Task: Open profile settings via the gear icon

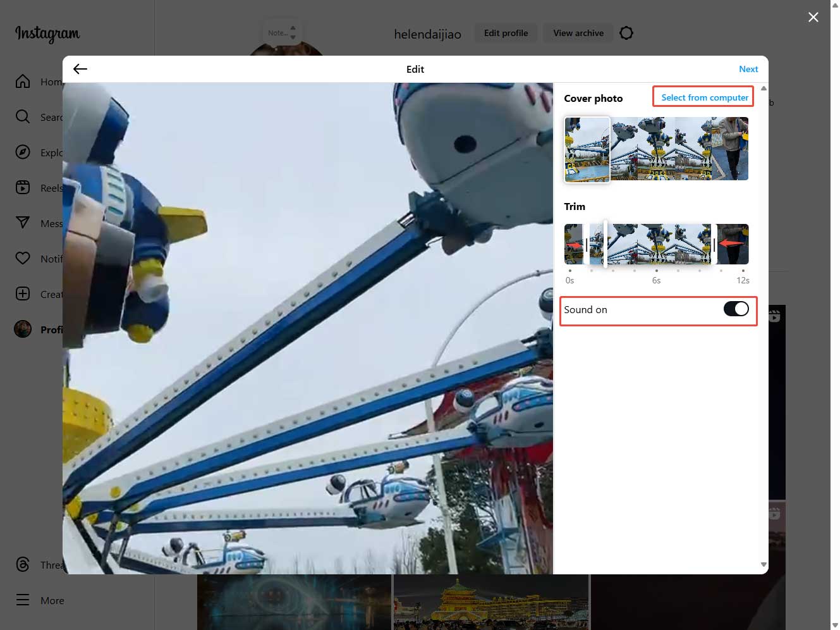Action: 626,32
